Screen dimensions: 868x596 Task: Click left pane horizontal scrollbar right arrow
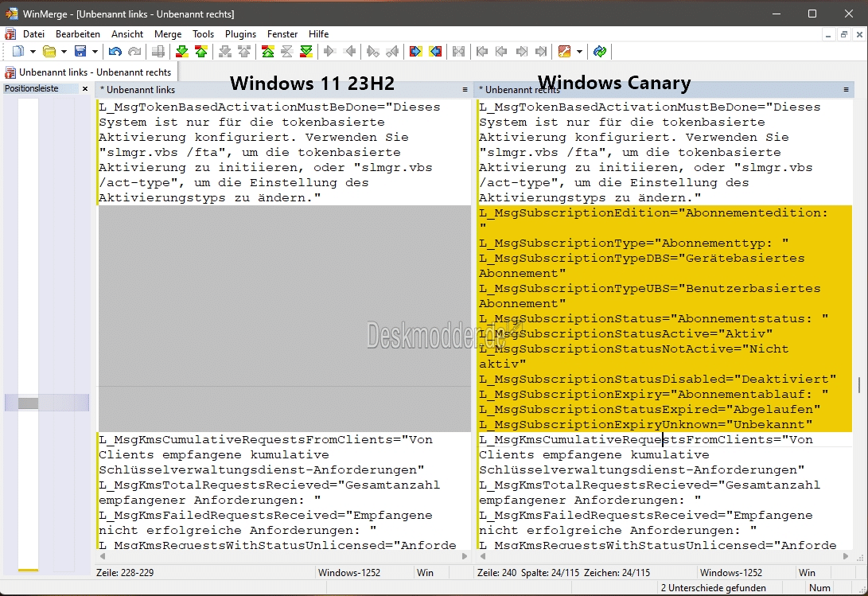click(x=465, y=556)
